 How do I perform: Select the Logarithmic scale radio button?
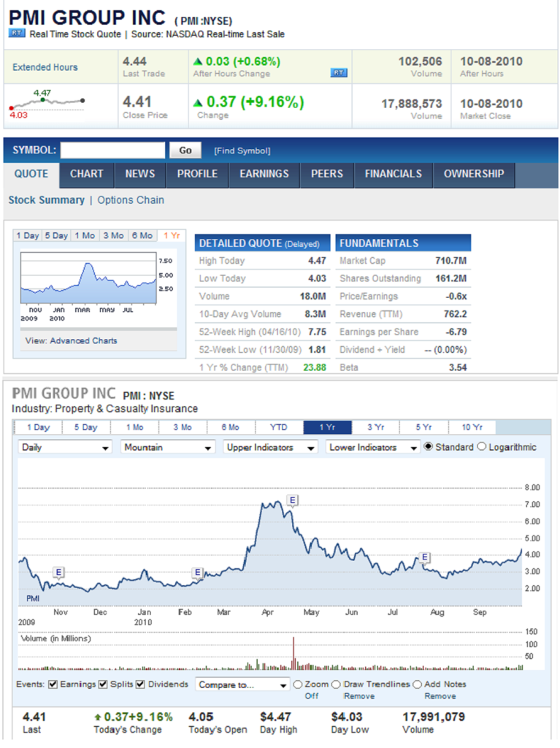482,446
